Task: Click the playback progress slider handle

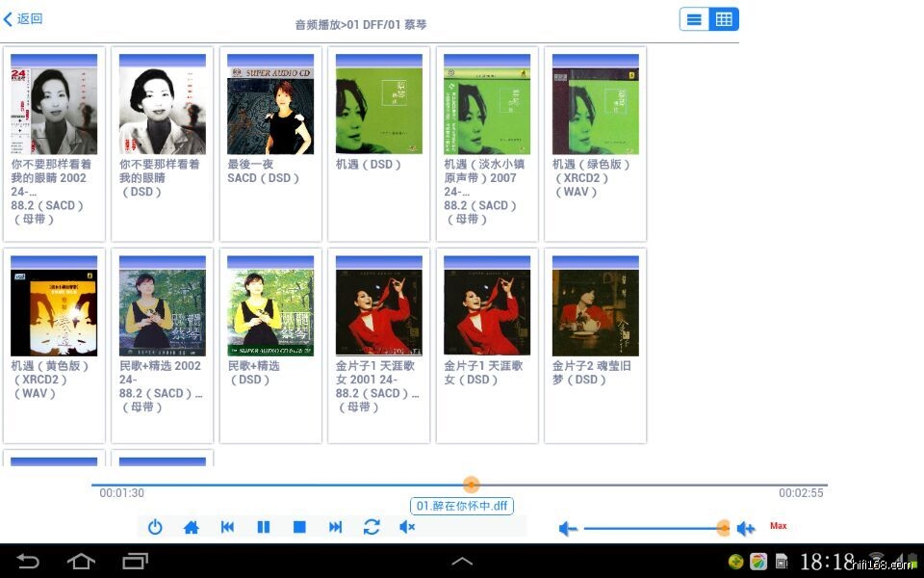Action: tap(471, 485)
